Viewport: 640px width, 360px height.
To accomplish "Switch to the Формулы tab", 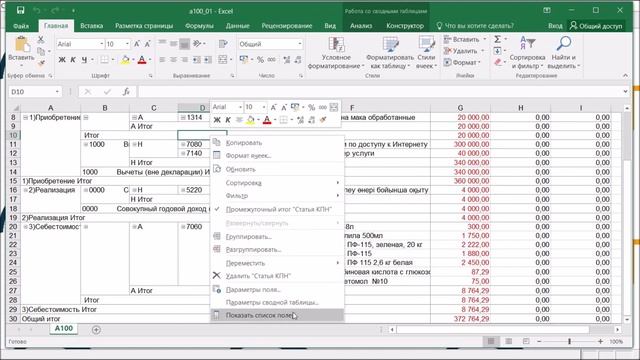I will [199, 26].
